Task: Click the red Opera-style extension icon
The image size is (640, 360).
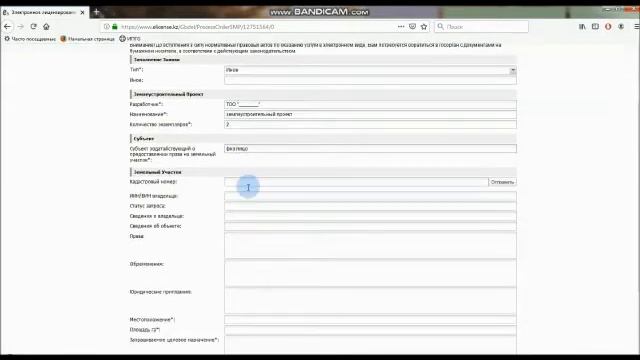Action: [x=608, y=27]
